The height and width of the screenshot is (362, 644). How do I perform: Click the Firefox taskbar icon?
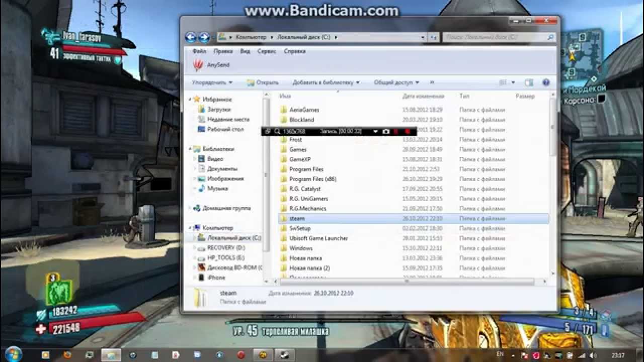tap(68, 354)
